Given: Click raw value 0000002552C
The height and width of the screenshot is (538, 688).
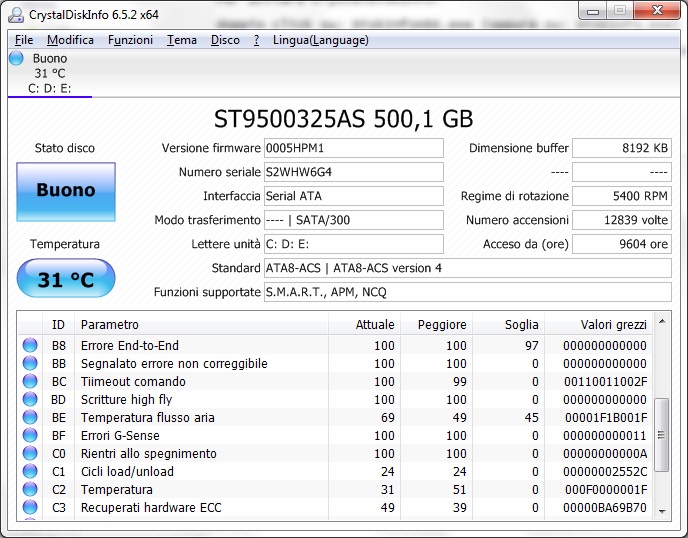Looking at the screenshot, I should 605,472.
